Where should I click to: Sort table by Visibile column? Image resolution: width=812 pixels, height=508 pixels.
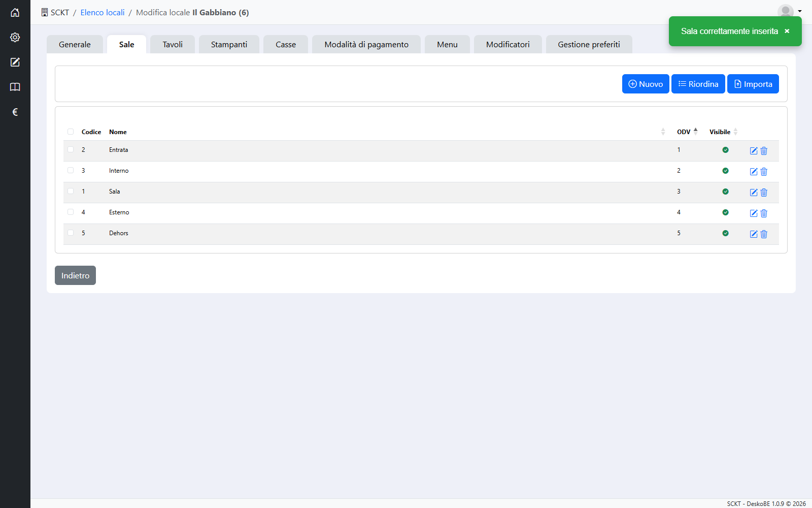(723, 132)
